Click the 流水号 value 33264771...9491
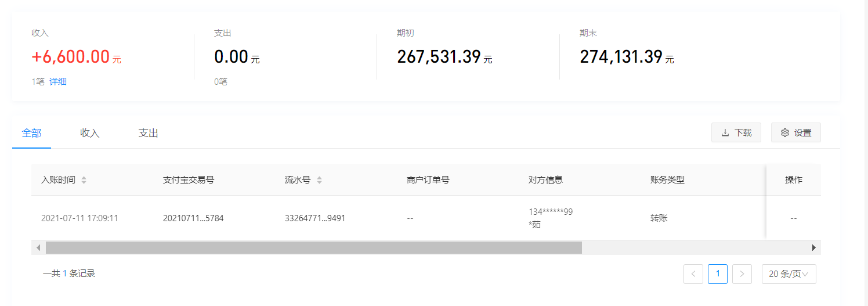868x306 pixels. (x=315, y=218)
